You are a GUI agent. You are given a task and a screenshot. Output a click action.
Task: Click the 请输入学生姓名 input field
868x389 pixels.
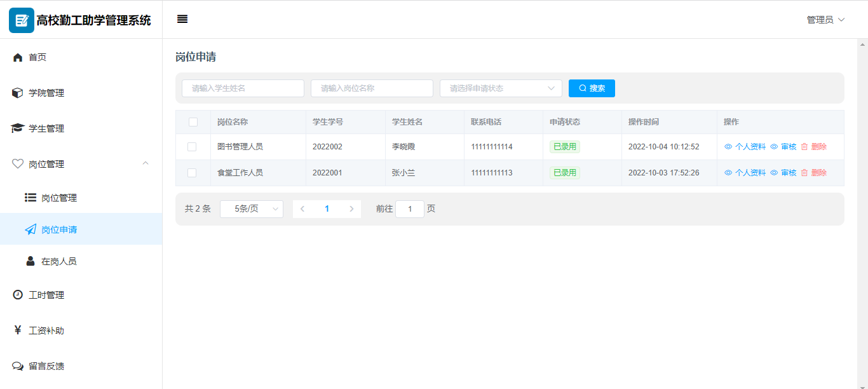243,88
